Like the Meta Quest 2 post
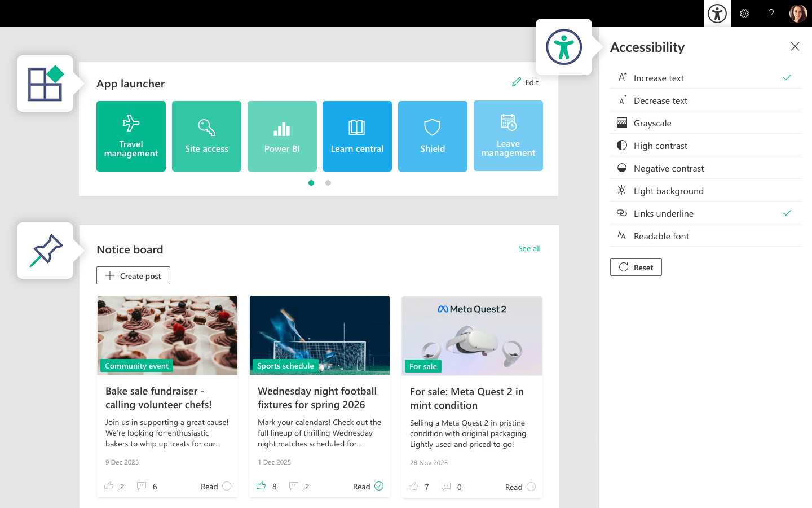The height and width of the screenshot is (508, 812). [413, 487]
